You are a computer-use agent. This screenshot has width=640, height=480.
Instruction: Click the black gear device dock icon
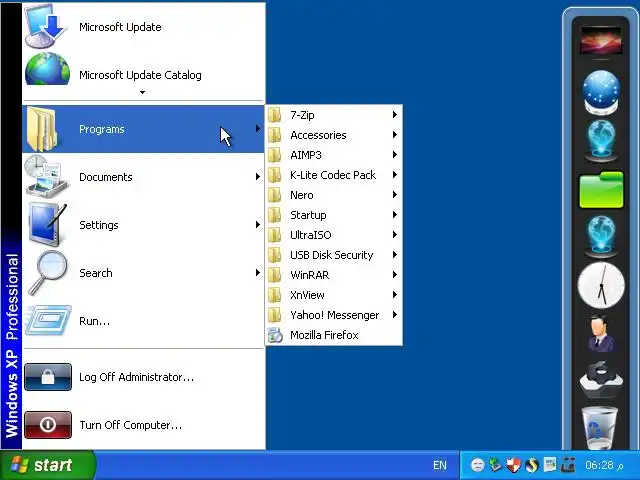coord(601,380)
